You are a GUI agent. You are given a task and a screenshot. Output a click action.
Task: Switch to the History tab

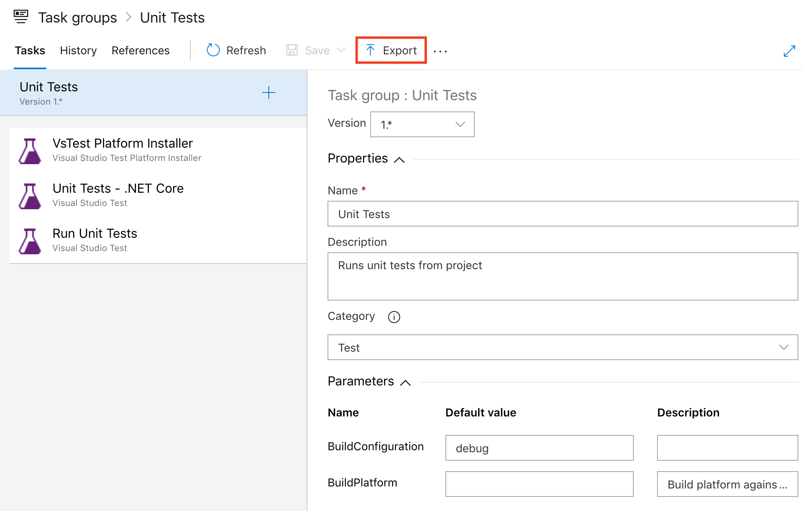coord(78,50)
